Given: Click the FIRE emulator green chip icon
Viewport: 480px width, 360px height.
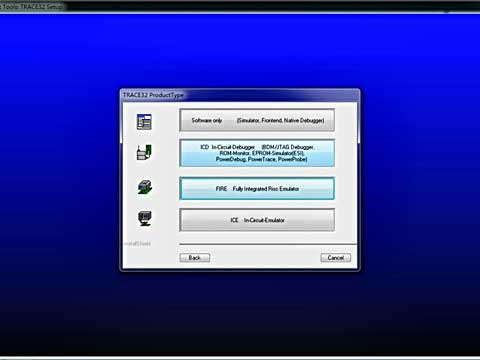Looking at the screenshot, I should coord(145,187).
